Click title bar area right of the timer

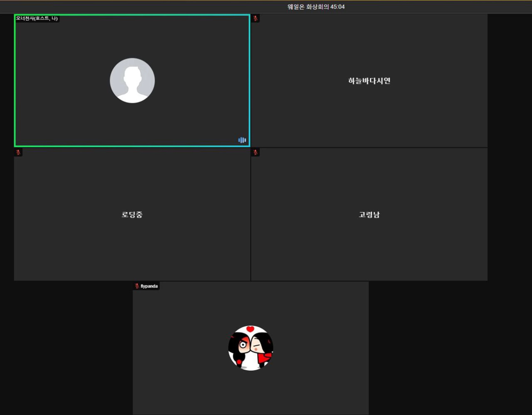pos(438,7)
